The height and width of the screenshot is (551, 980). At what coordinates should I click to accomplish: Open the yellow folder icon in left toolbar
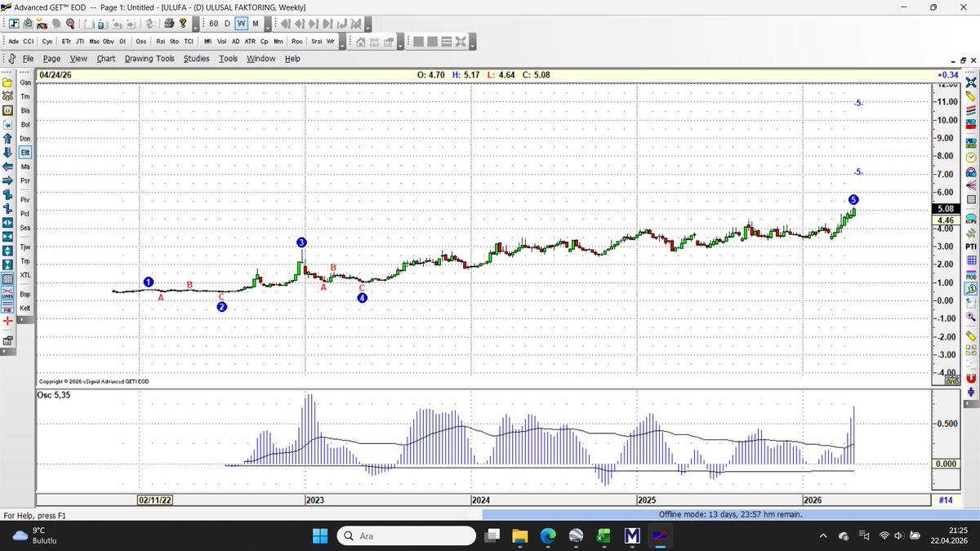[7, 82]
